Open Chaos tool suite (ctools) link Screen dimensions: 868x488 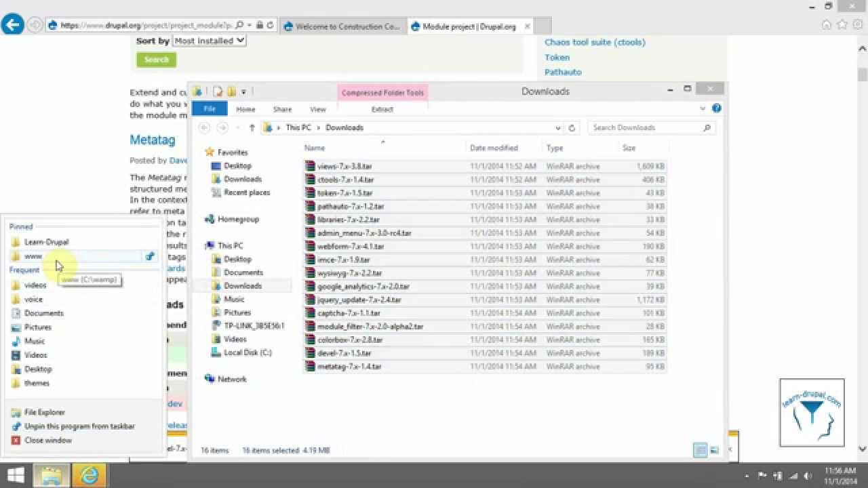click(x=595, y=42)
